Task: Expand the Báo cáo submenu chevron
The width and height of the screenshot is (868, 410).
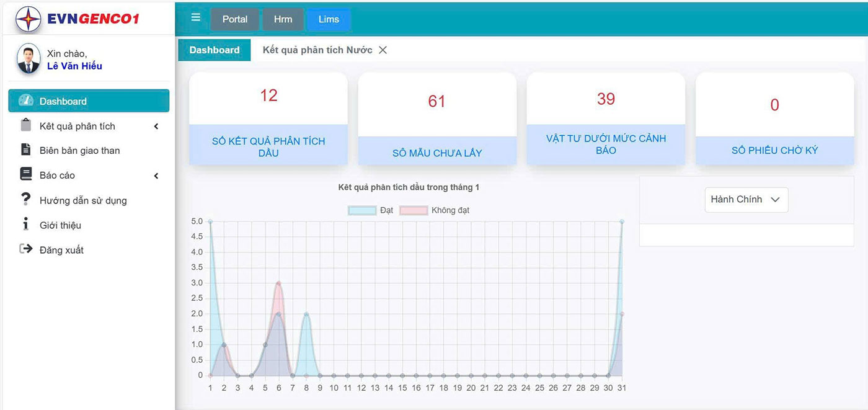Action: pyautogui.click(x=156, y=176)
